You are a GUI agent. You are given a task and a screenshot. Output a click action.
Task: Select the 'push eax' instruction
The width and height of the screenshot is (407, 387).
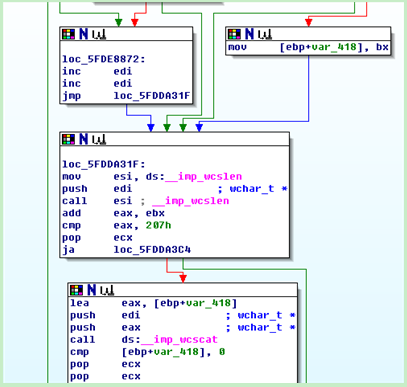[x=183, y=328]
